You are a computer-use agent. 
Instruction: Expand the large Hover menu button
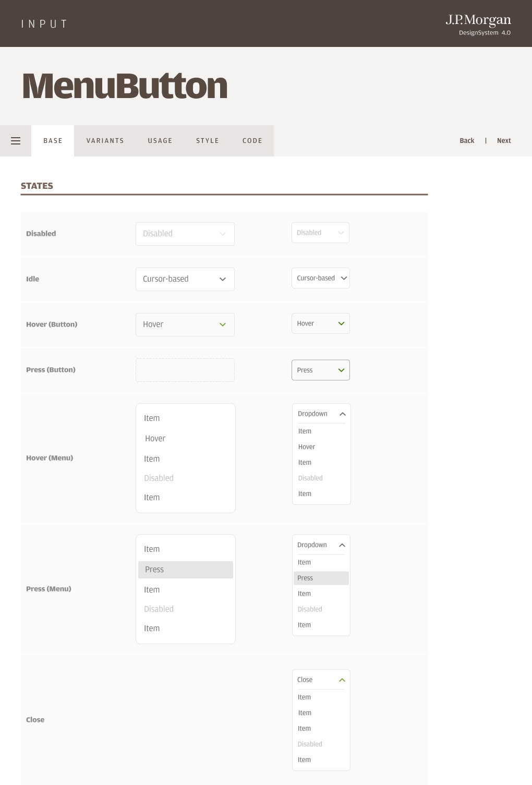pyautogui.click(x=185, y=324)
